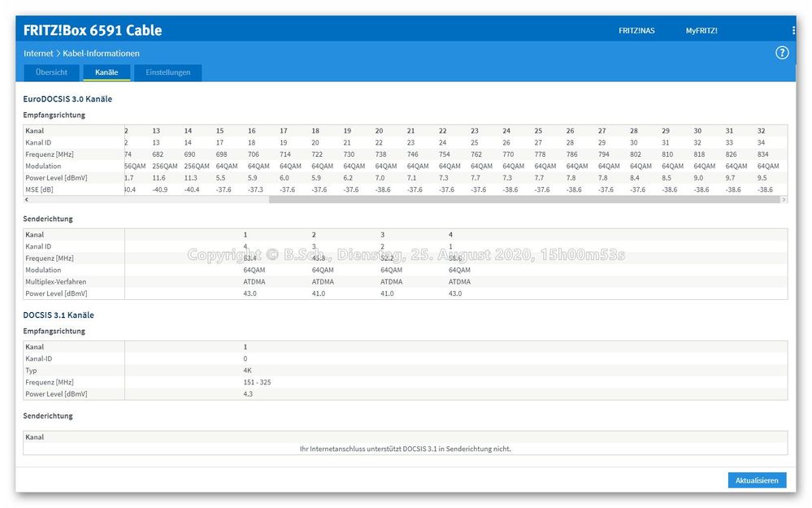Image resolution: width=812 pixels, height=508 pixels.
Task: Click the left scroll arrow of channel table
Action: [x=26, y=199]
